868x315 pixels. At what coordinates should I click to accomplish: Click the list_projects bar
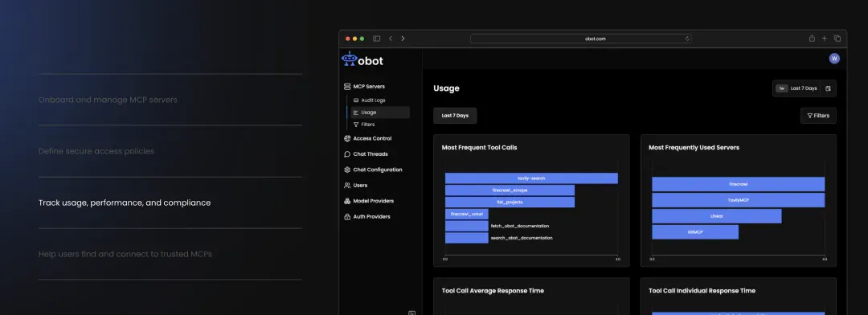[510, 202]
